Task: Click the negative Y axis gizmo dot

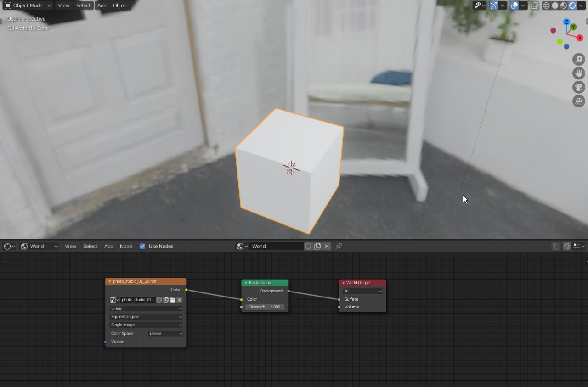Action: 560,42
